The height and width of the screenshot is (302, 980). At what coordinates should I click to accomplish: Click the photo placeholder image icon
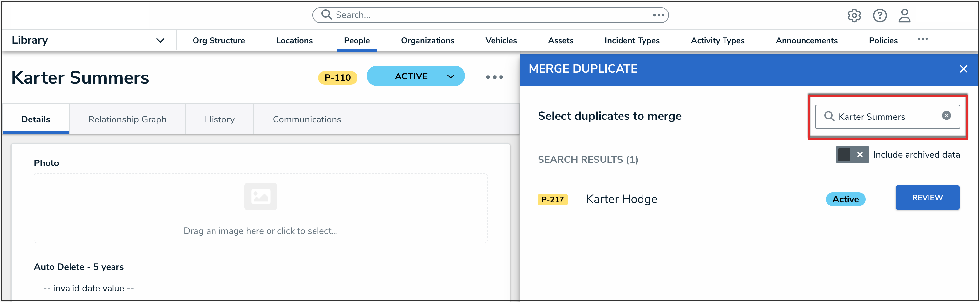pos(261,197)
